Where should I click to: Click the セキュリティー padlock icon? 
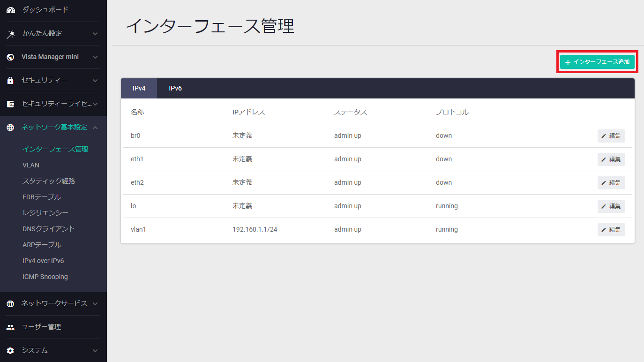tap(10, 81)
